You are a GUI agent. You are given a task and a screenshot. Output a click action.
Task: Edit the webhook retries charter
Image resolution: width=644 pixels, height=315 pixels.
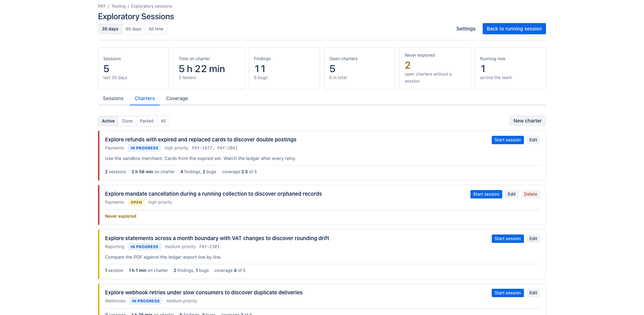pyautogui.click(x=533, y=293)
